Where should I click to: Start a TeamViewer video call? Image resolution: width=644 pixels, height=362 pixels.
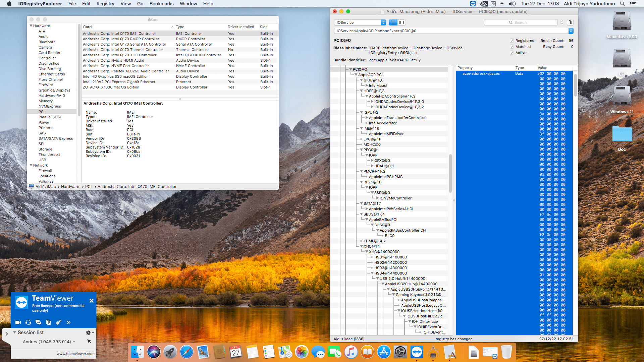click(18, 322)
